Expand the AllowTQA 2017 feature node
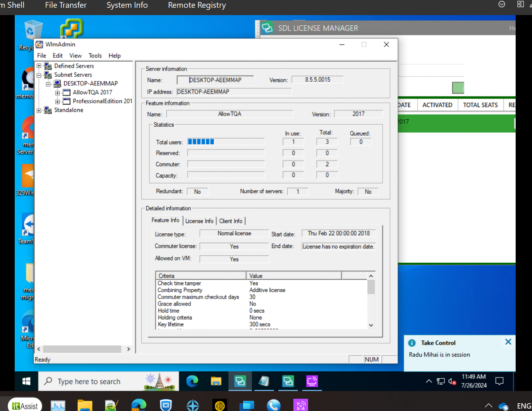The image size is (532, 411). [x=58, y=93]
